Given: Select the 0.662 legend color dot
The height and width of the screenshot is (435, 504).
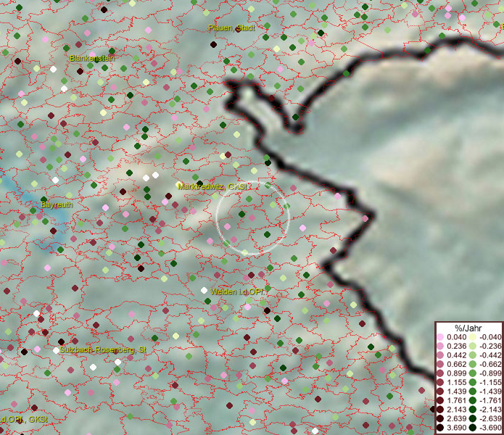Looking at the screenshot, I should pos(440,365).
